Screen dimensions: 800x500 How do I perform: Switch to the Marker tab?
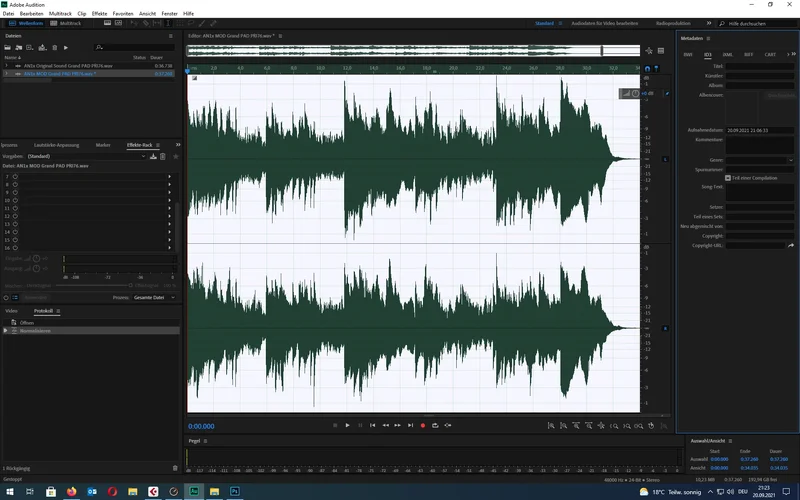point(103,145)
